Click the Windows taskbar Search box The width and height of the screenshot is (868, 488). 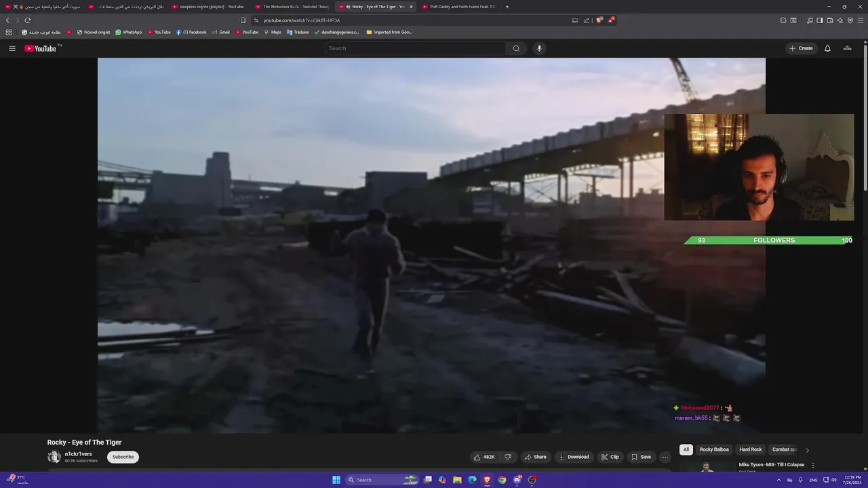(382, 480)
